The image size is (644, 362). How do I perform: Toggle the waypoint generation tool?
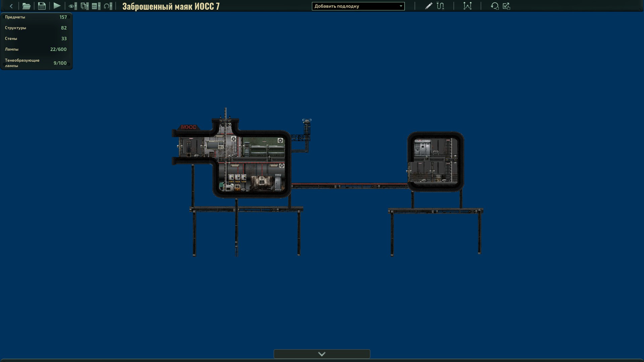pos(468,6)
